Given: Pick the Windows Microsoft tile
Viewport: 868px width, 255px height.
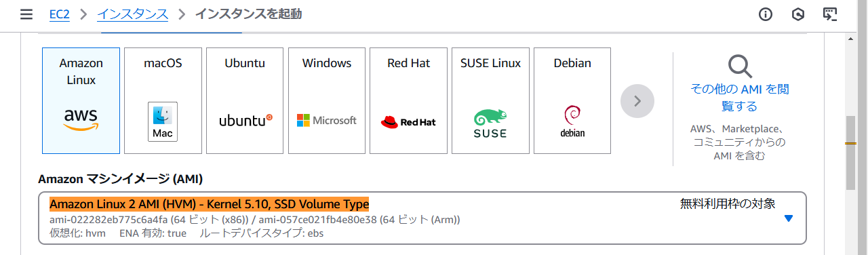Looking at the screenshot, I should (x=327, y=101).
